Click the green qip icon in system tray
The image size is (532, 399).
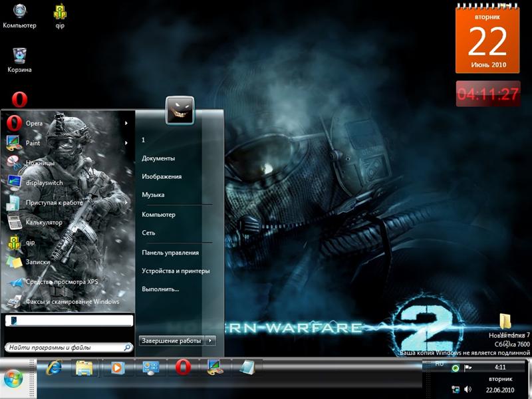(456, 368)
